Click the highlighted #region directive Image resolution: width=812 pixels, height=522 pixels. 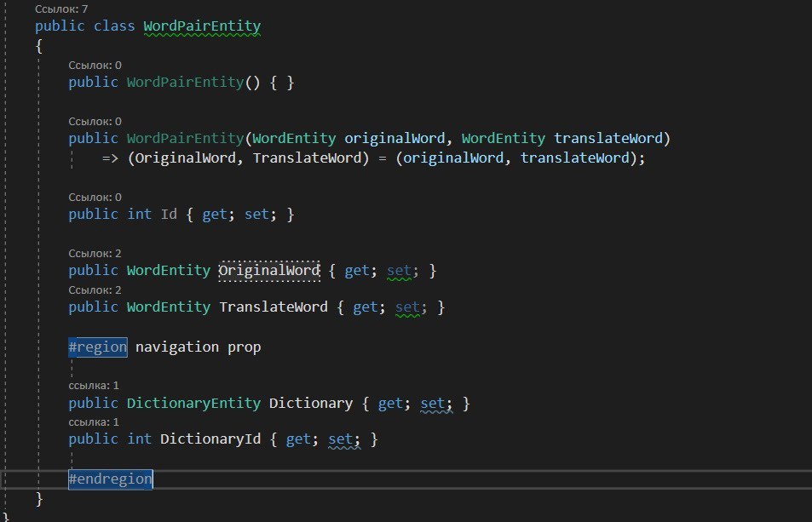coord(98,347)
